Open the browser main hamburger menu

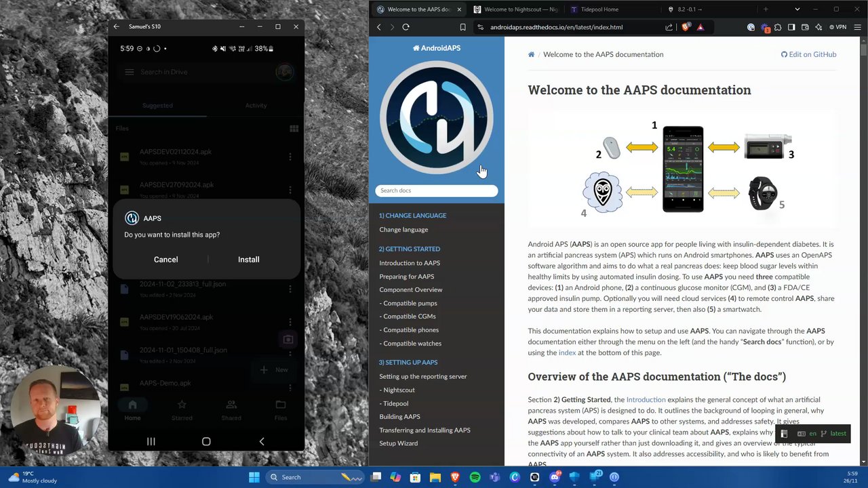[x=857, y=27]
